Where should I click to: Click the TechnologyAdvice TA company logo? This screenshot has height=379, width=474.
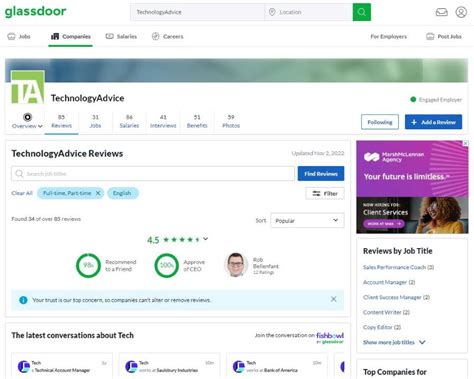pyautogui.click(x=28, y=87)
